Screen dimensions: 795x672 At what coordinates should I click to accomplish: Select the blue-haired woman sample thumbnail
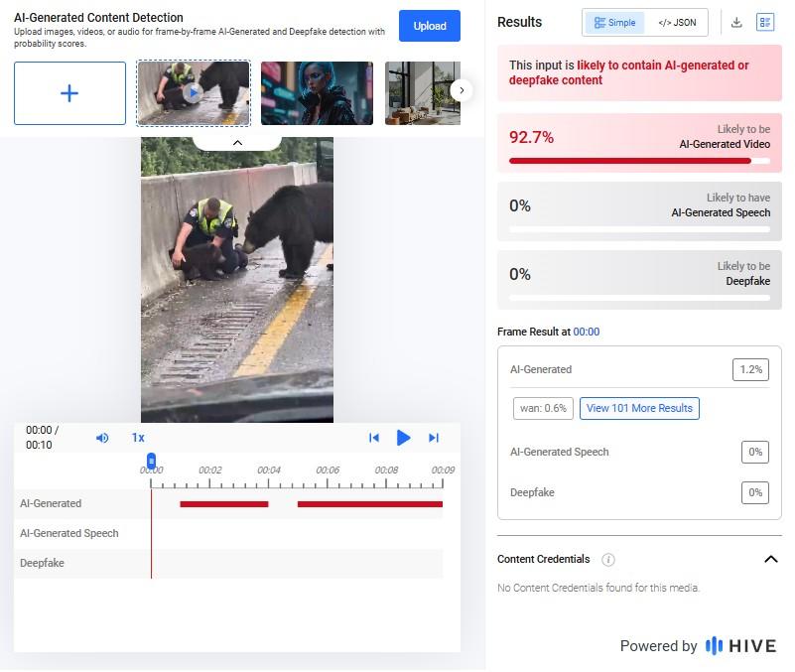pyautogui.click(x=317, y=93)
